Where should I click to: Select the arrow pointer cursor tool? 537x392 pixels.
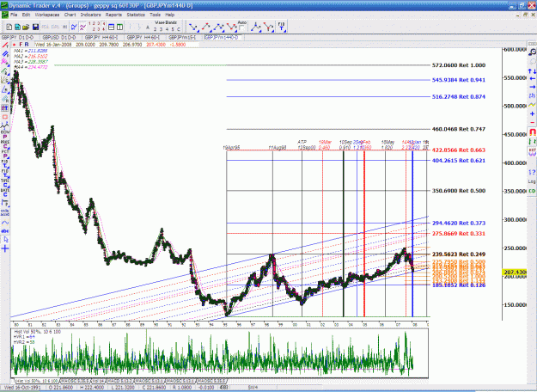5,240
